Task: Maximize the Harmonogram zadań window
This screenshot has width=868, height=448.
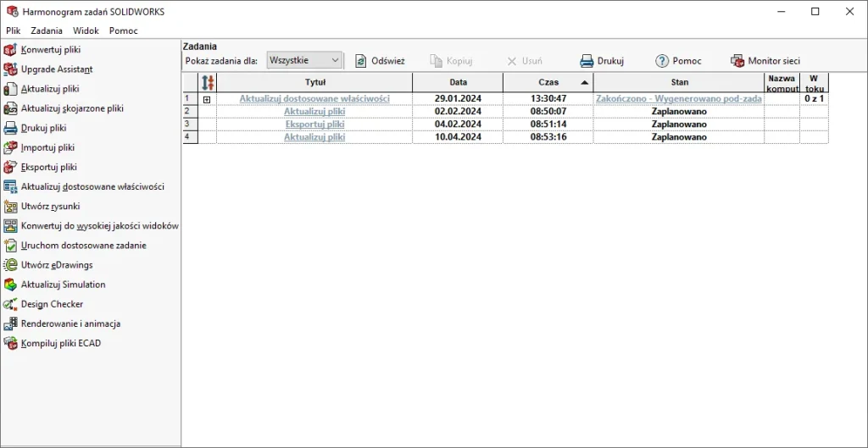Action: (x=815, y=12)
